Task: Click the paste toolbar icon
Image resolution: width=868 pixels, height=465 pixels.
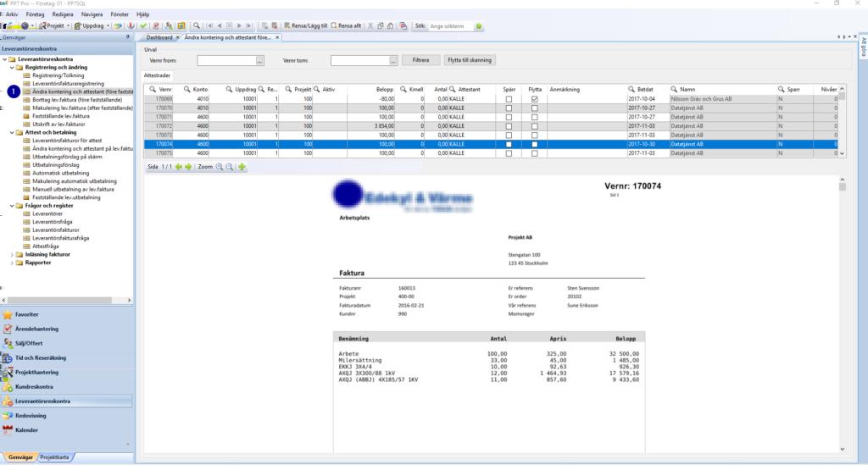Action: click(x=390, y=25)
